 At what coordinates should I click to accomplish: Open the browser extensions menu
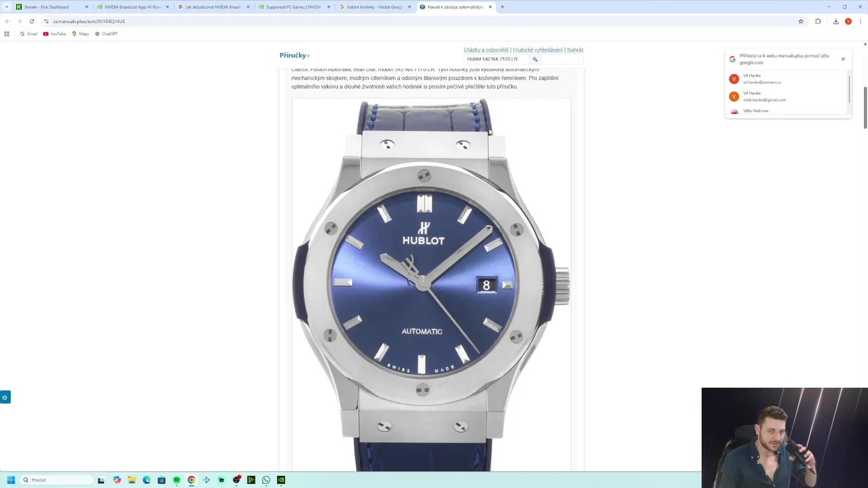(818, 21)
